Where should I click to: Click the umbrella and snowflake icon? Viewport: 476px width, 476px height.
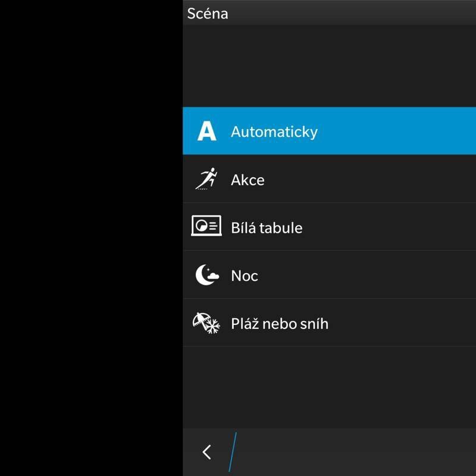206,323
